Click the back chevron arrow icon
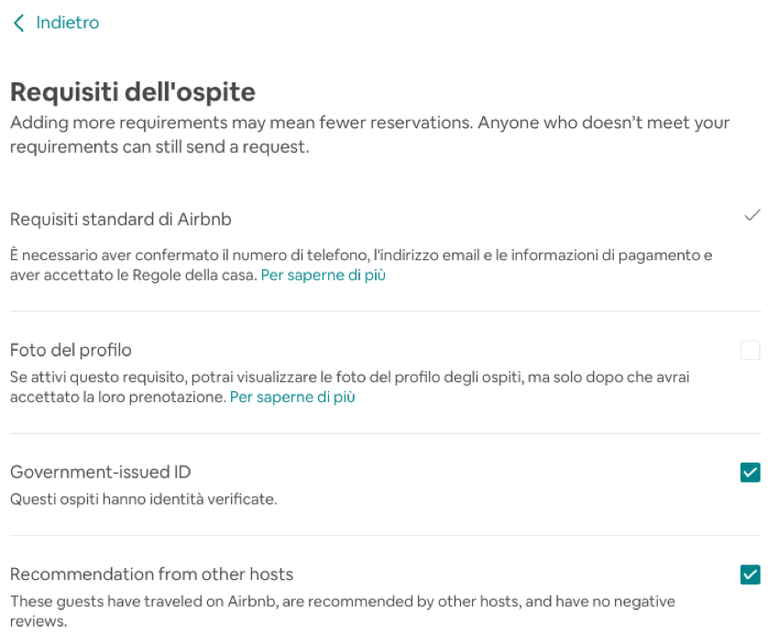The width and height of the screenshot is (778, 643). tap(18, 23)
